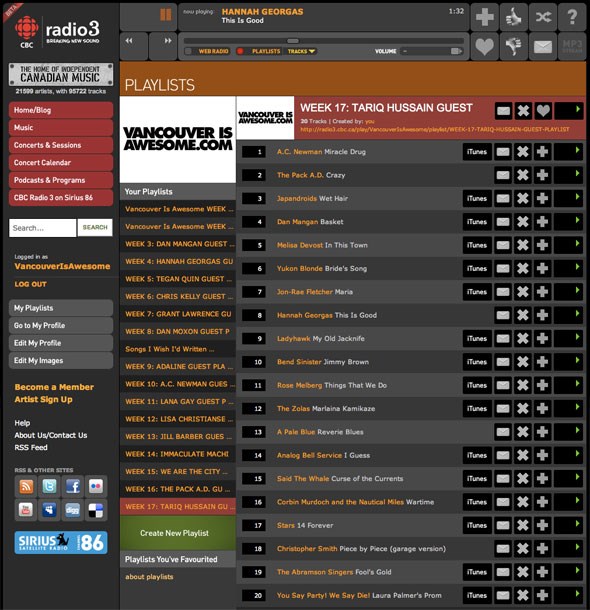The width and height of the screenshot is (590, 610).
Task: Select Week 16: The Pack A.D. playlist
Action: tap(178, 489)
